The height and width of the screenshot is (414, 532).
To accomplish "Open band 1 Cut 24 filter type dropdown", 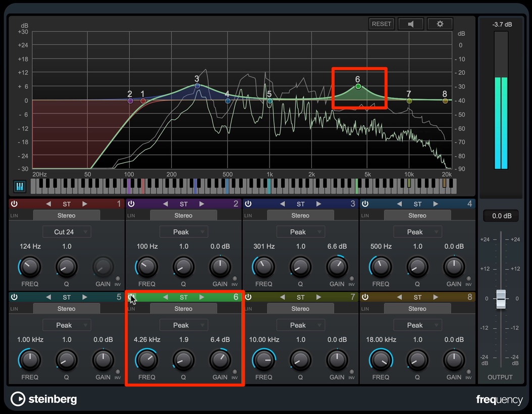I will [67, 232].
